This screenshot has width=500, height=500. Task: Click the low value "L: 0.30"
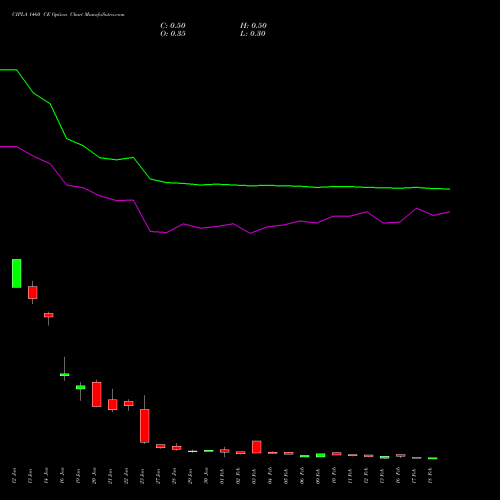[x=253, y=34]
